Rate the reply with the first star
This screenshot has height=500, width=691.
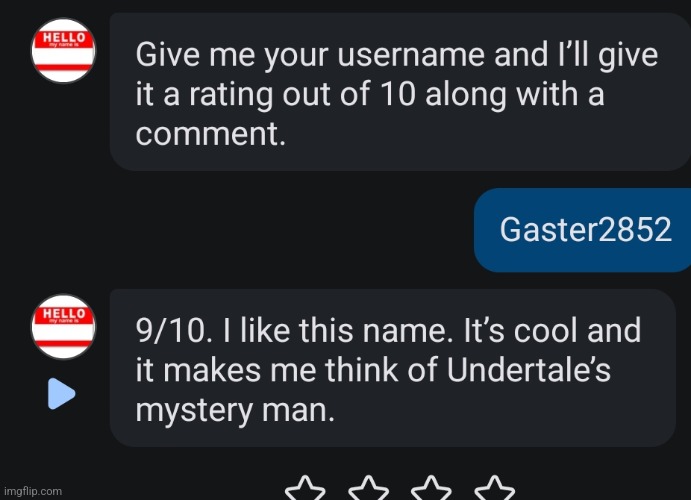coord(305,488)
